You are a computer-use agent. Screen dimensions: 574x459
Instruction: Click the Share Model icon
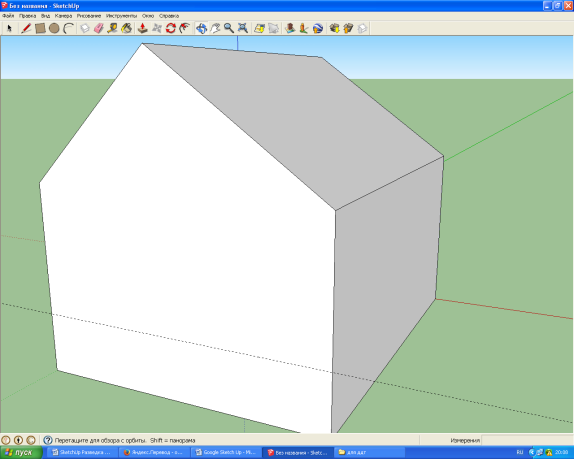[348, 28]
